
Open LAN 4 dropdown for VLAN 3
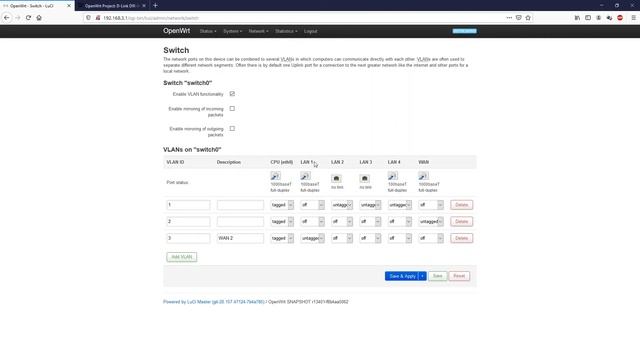[400, 238]
